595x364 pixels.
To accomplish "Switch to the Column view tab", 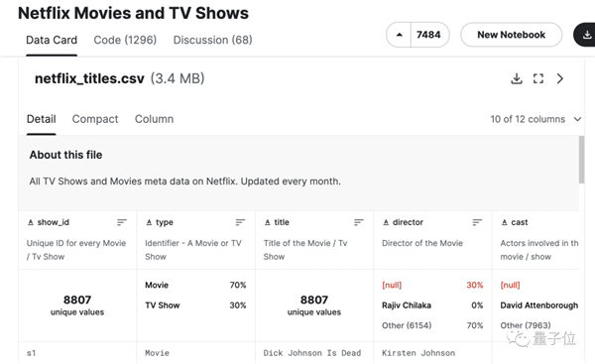I will click(154, 119).
